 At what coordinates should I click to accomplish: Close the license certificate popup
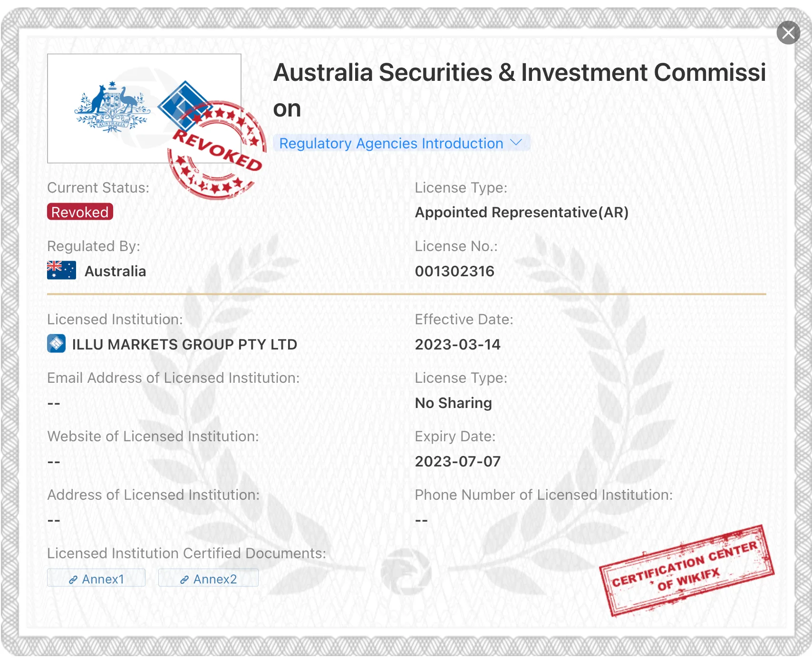(x=788, y=33)
